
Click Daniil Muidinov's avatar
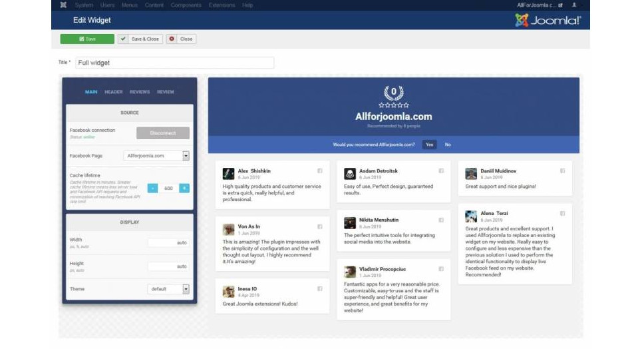tap(471, 173)
